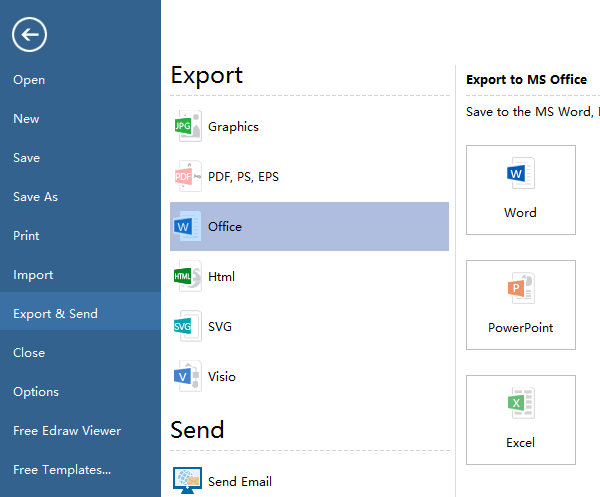Click the Send Email icon
The image size is (600, 497).
coord(187,481)
